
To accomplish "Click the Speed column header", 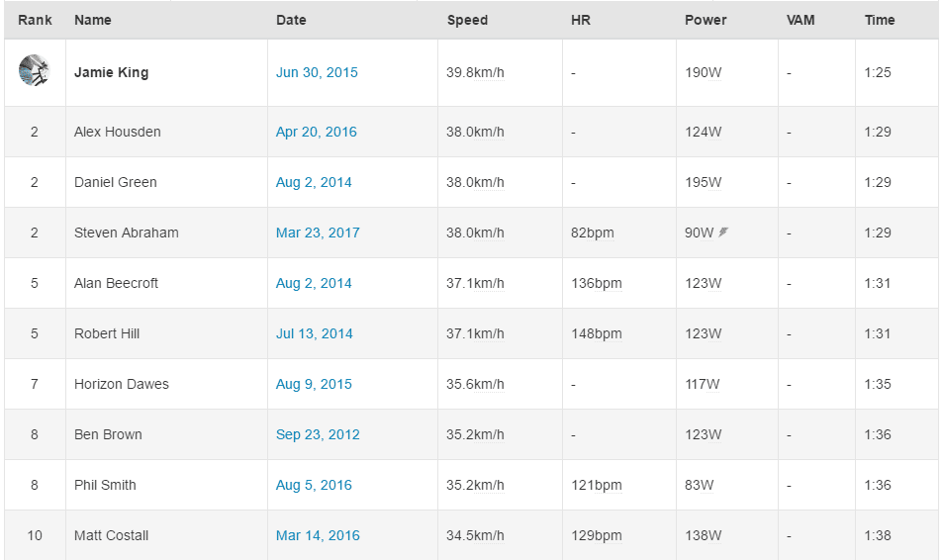I will [x=467, y=21].
